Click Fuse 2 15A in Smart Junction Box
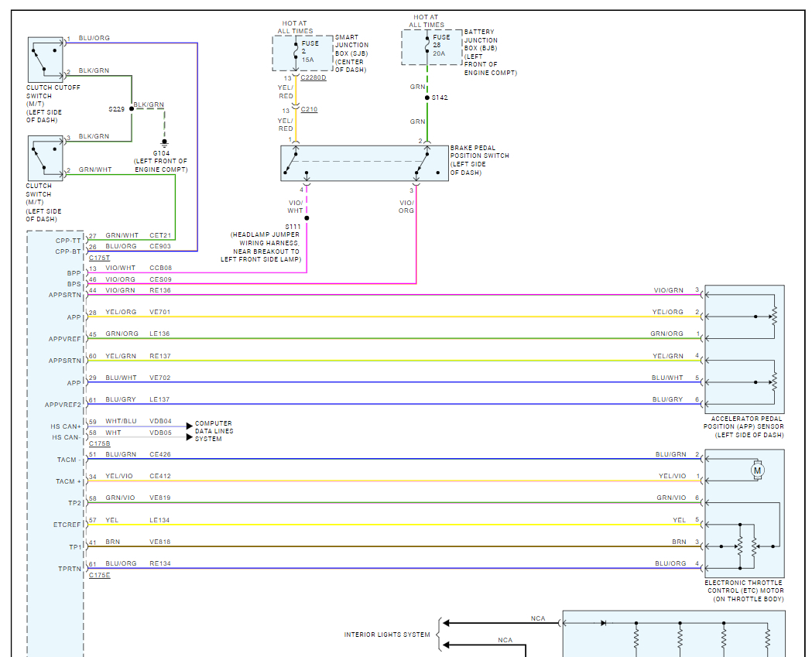Image resolution: width=812 pixels, height=657 pixels. [296, 52]
